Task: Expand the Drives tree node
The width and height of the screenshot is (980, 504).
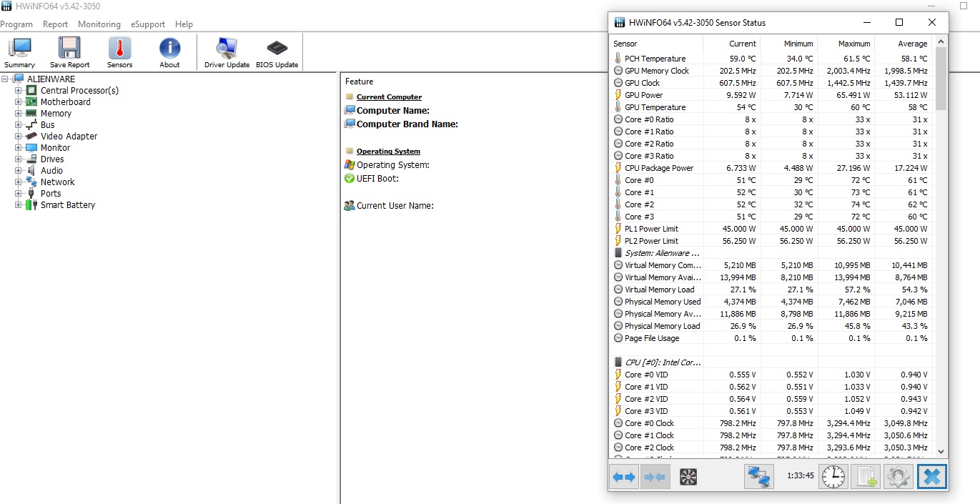Action: point(19,159)
